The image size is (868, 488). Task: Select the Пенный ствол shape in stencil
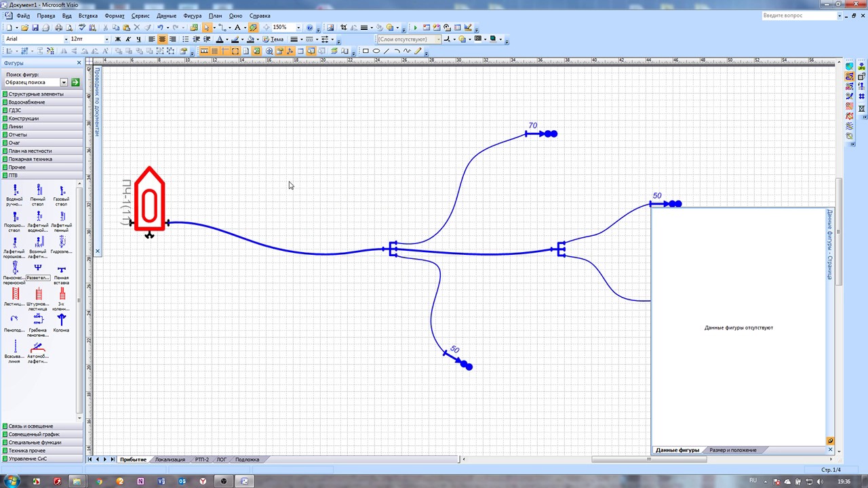38,194
